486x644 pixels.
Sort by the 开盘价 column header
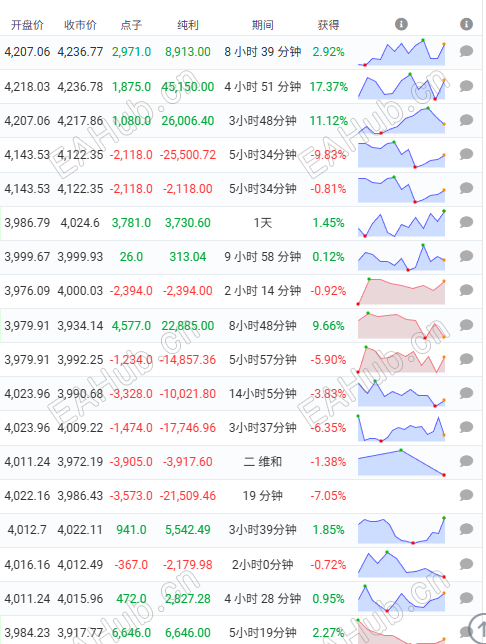(27, 25)
